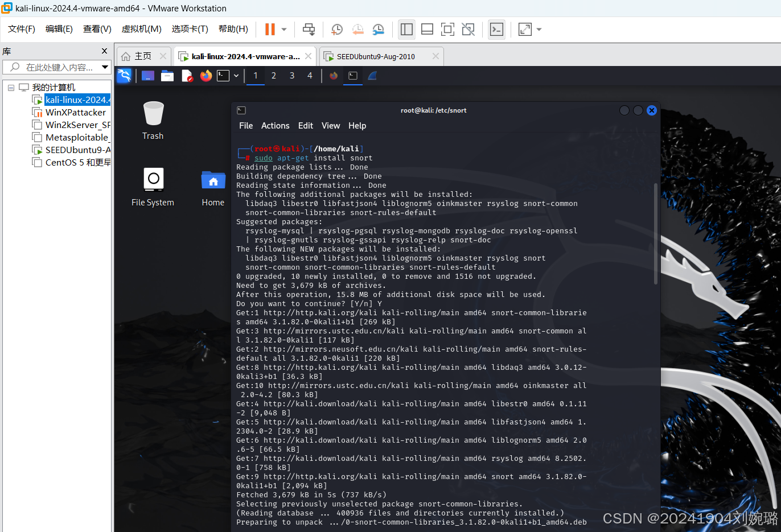Enter full screen mode
Viewport: 781px width, 532px height.
(x=447, y=29)
